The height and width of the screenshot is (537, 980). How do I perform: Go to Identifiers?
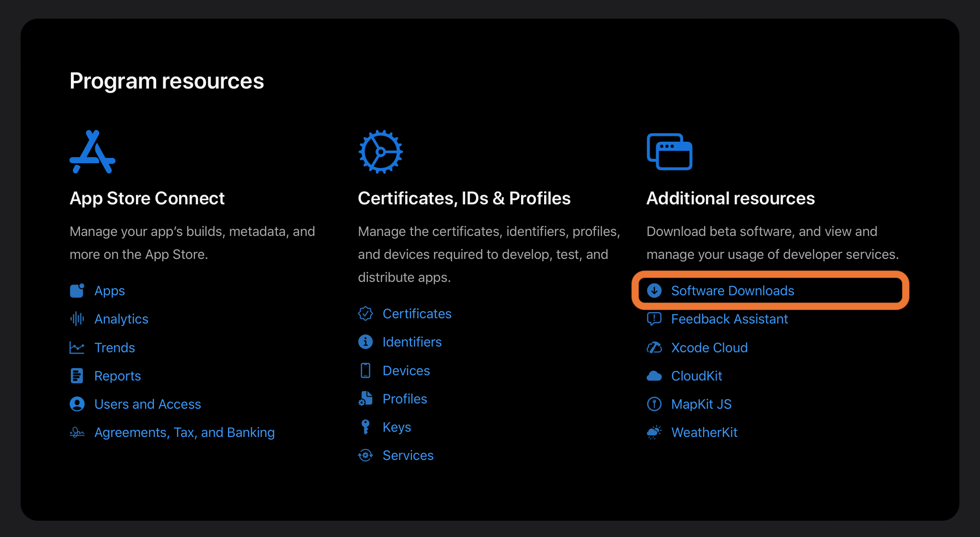tap(412, 342)
